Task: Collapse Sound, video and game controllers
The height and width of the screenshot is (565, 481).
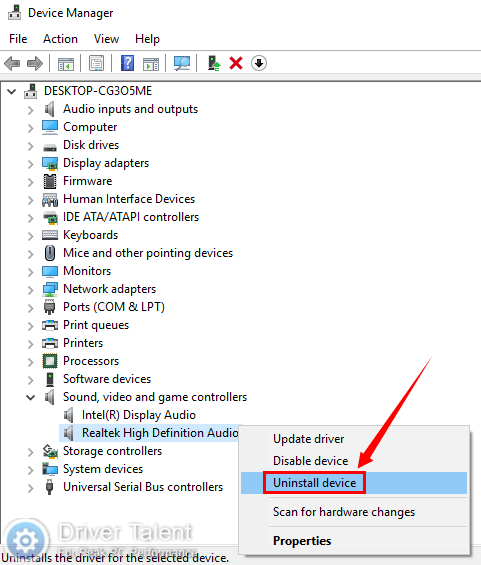Action: [31, 398]
